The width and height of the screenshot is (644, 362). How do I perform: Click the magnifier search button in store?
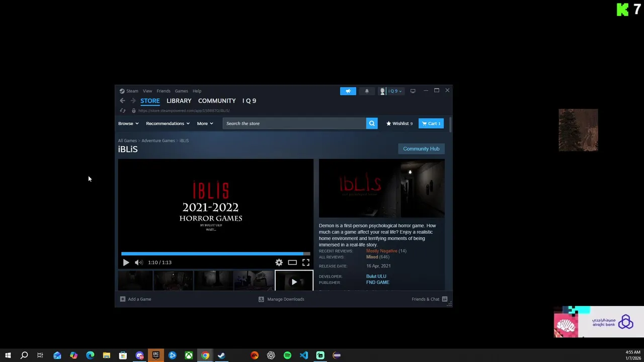pos(372,123)
